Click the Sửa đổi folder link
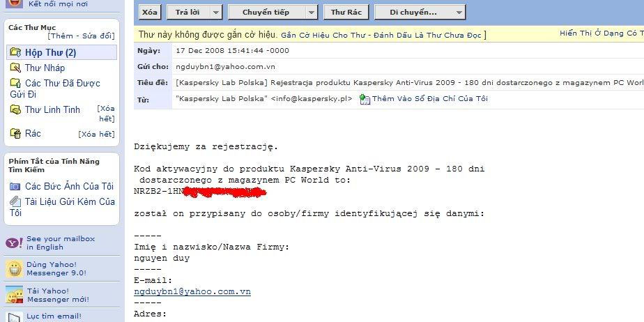 pyautogui.click(x=97, y=36)
